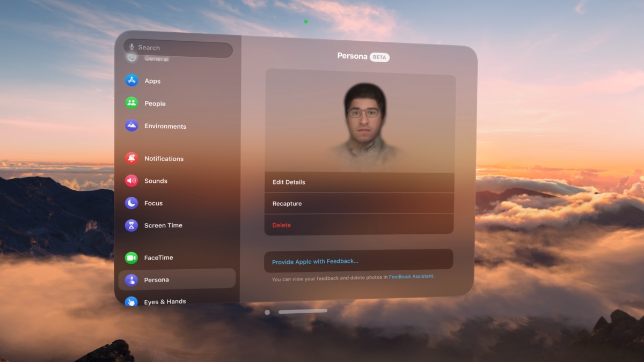Choose Edit Details for the persona
The width and height of the screenshot is (644, 362).
coord(359,182)
